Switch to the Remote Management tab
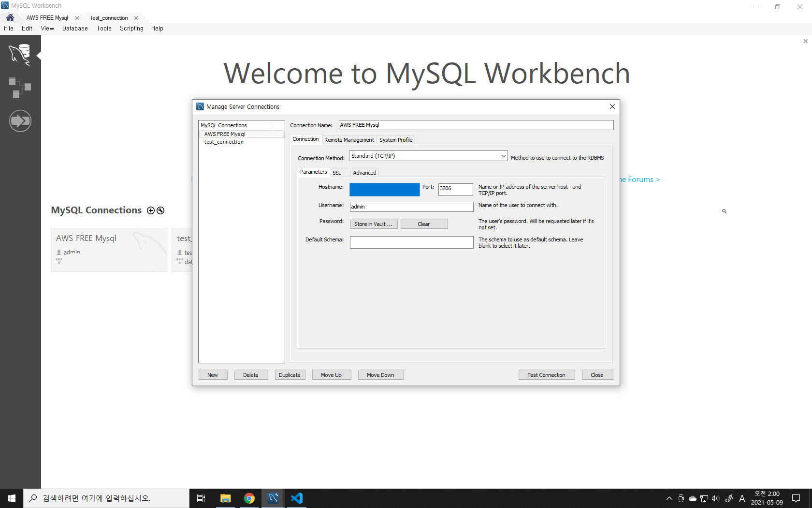The height and width of the screenshot is (508, 812). 349,140
